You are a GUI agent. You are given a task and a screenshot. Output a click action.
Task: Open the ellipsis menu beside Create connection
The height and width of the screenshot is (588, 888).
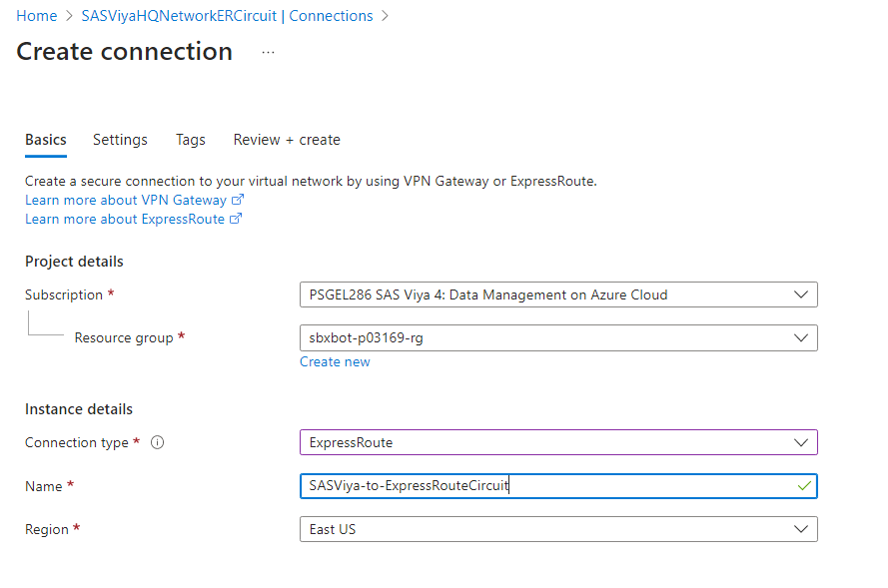coord(268,52)
